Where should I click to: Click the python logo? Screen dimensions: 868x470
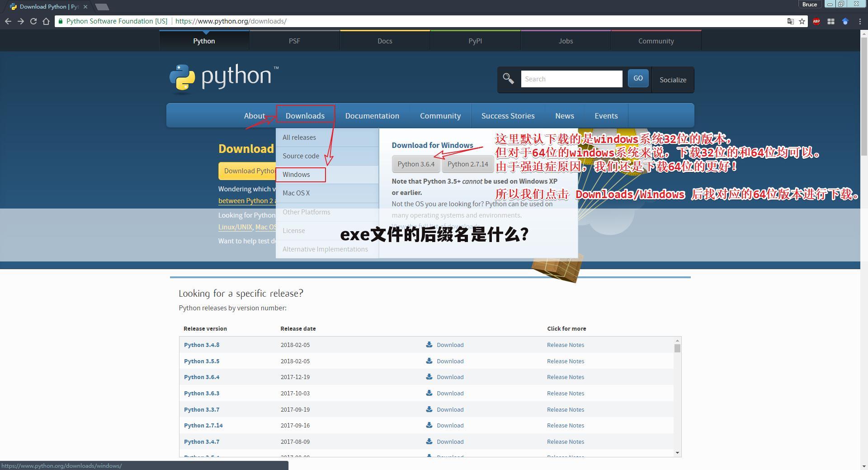click(224, 79)
